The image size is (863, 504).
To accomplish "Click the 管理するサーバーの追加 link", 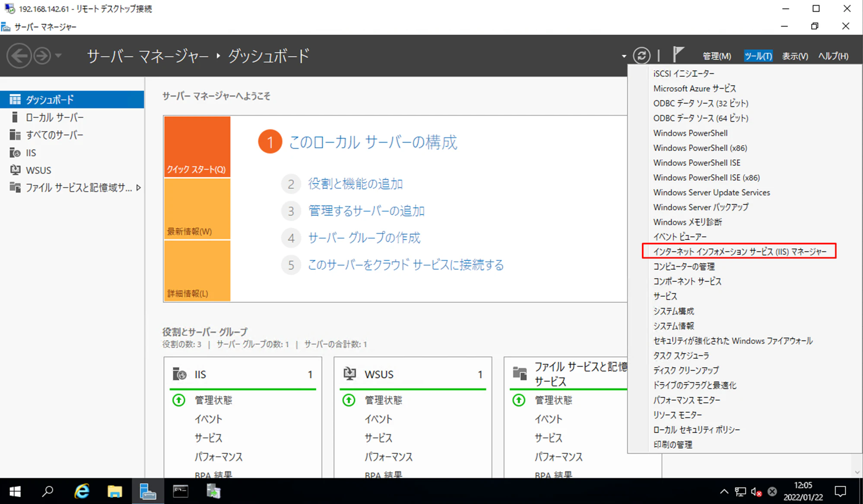I will pyautogui.click(x=366, y=211).
